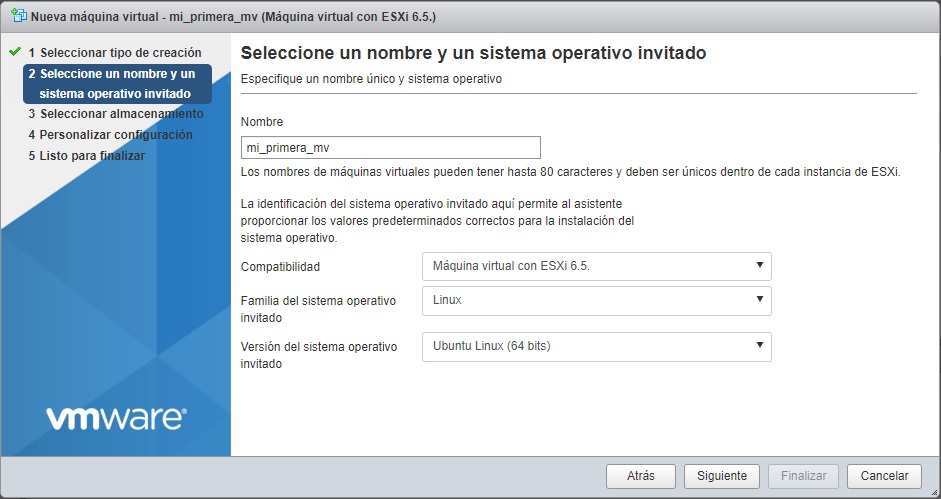Go to step 1 Seleccionar tipo de creación

point(115,53)
